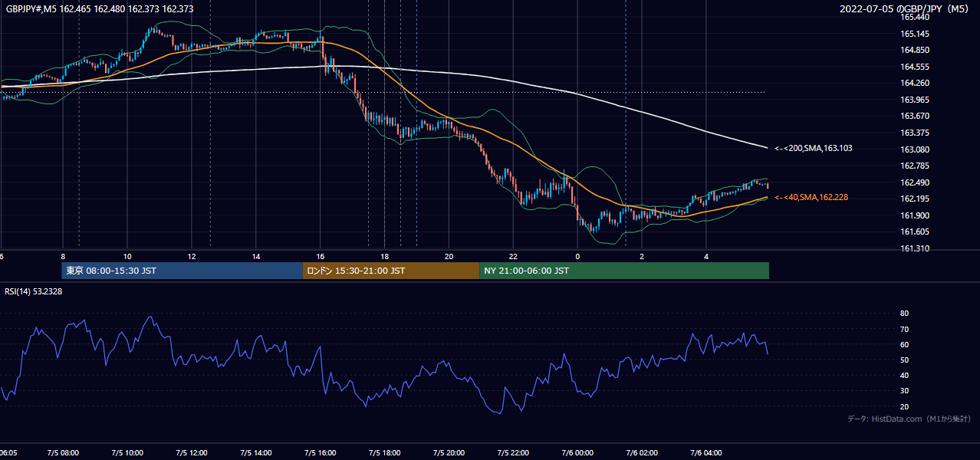Click price level 162.785 on axis
This screenshot has height=460, width=980.
tap(914, 166)
